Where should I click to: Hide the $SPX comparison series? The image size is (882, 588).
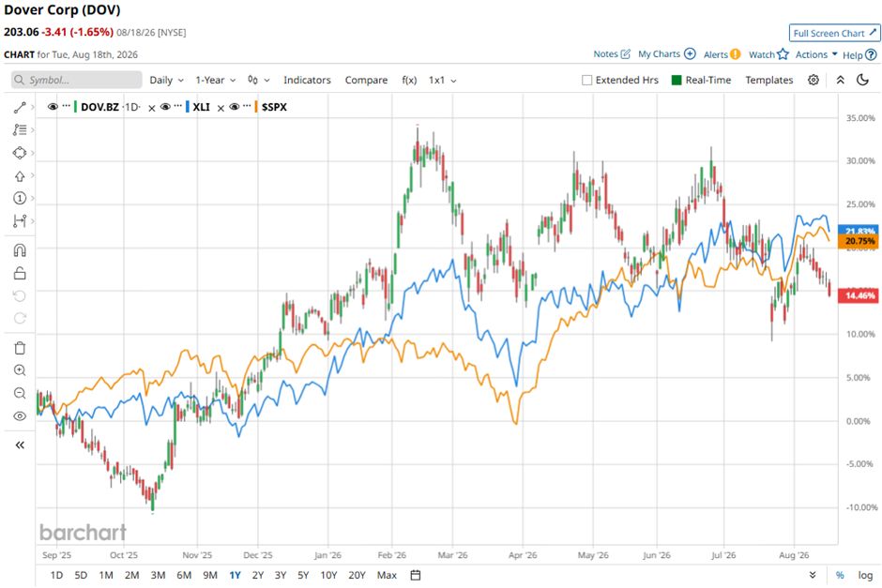(235, 107)
